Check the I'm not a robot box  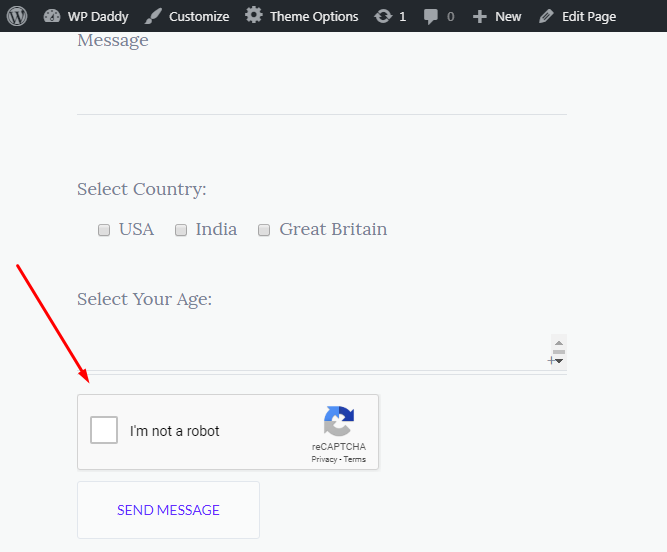(x=104, y=430)
